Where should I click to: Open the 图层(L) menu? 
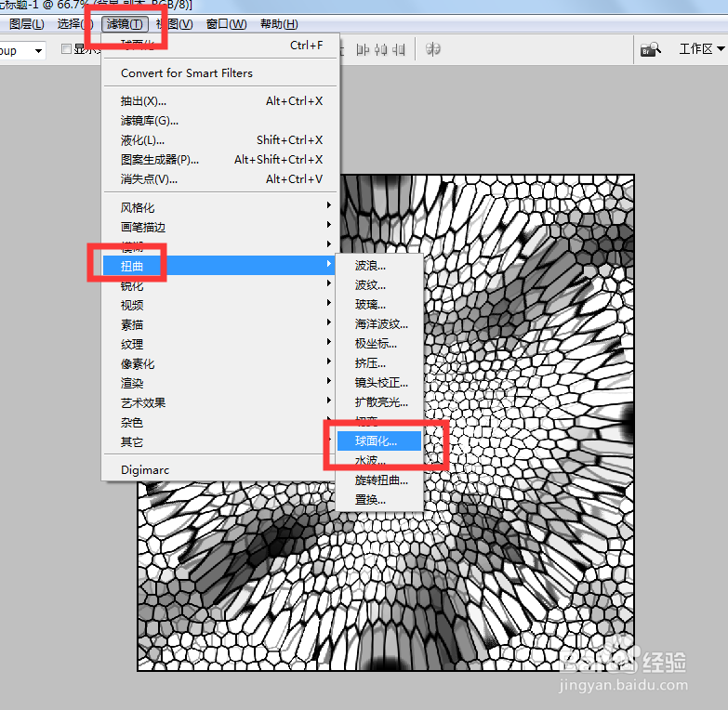[26, 23]
